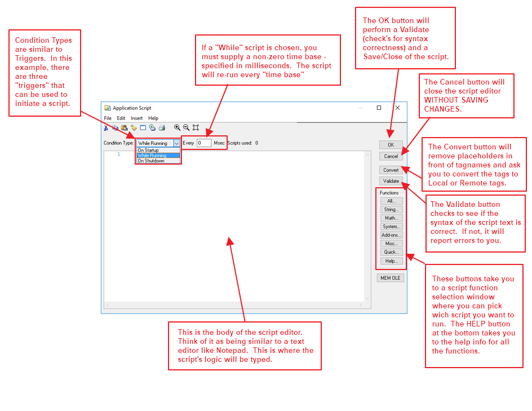The image size is (532, 411).
Task: Click the yellow tag icon in toolbar
Action: pos(134,128)
